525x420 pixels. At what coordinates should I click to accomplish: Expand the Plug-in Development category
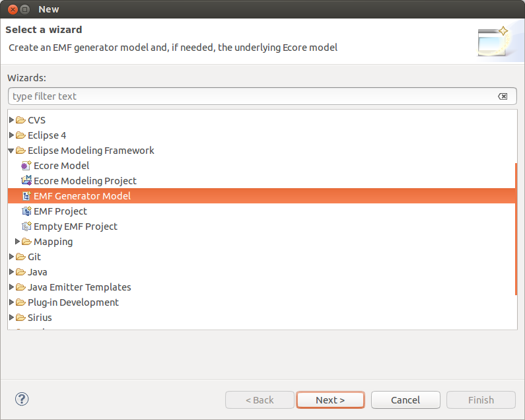pos(11,302)
